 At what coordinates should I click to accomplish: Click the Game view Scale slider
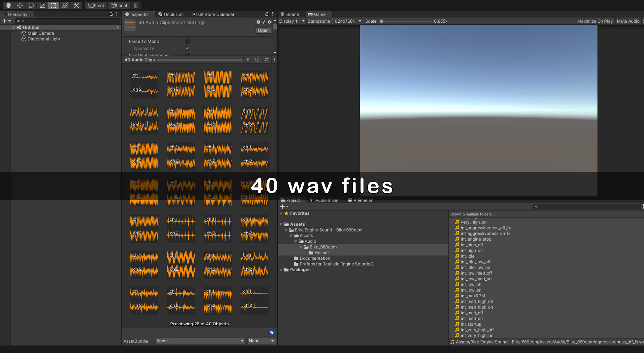click(406, 21)
